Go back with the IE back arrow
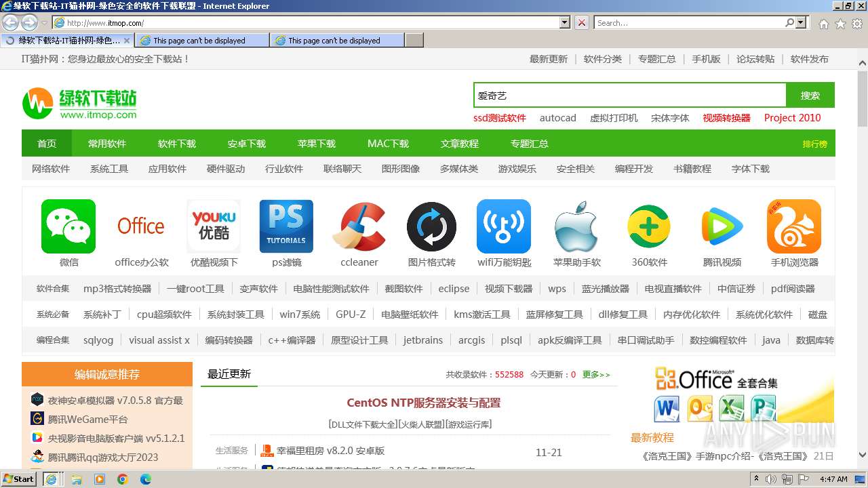The image size is (868, 488). pyautogui.click(x=10, y=22)
